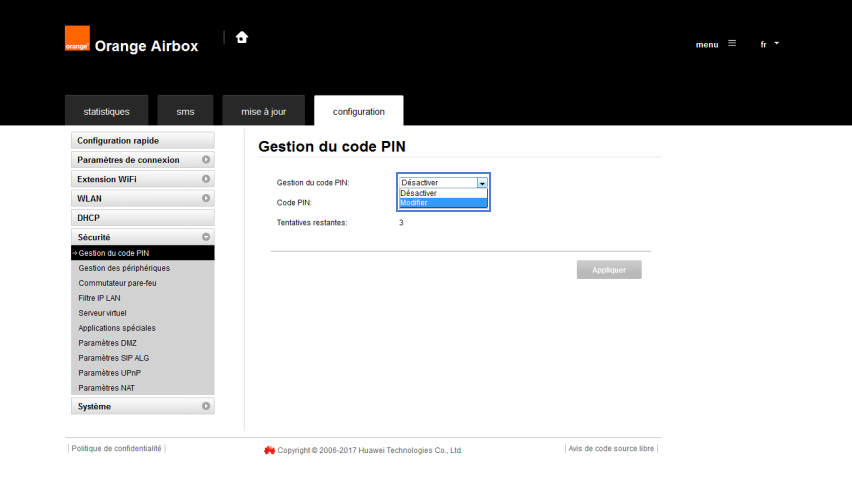Select the Désactiver option in the list
852x479 pixels.
[442, 193]
